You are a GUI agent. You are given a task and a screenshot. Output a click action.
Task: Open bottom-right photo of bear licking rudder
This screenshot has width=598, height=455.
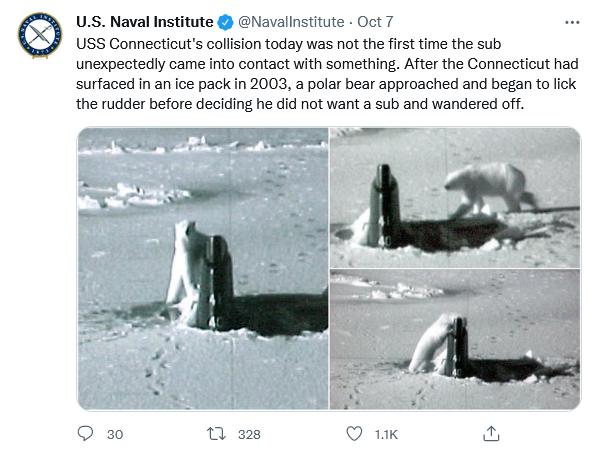pyautogui.click(x=455, y=339)
